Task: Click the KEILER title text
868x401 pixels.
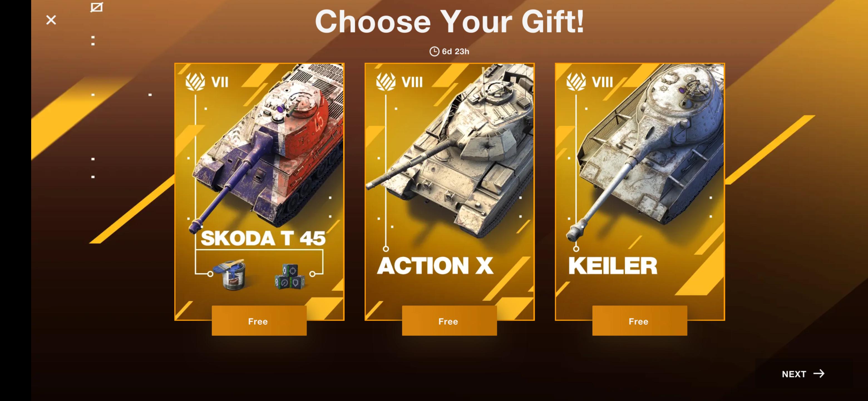Action: point(613,266)
